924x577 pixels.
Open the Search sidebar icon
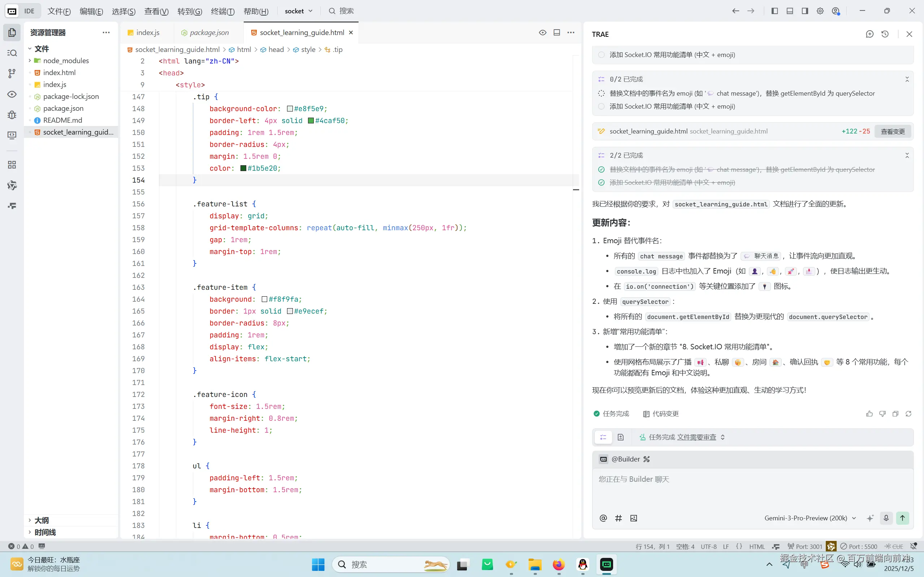tap(12, 53)
